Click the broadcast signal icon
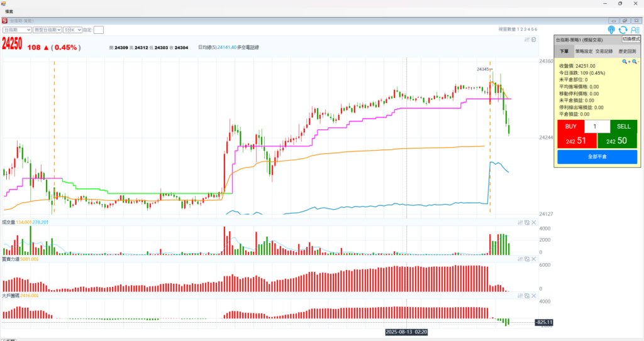644x341 pixels. (611, 30)
